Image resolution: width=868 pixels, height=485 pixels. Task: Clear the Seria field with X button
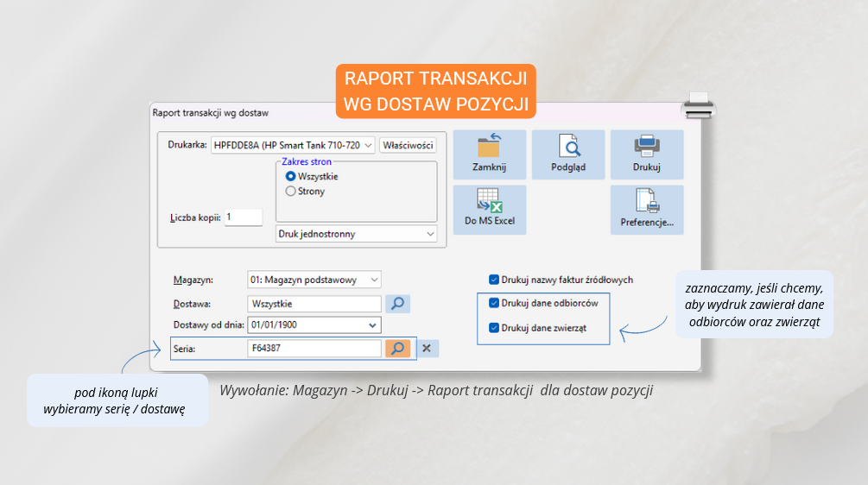tap(427, 349)
